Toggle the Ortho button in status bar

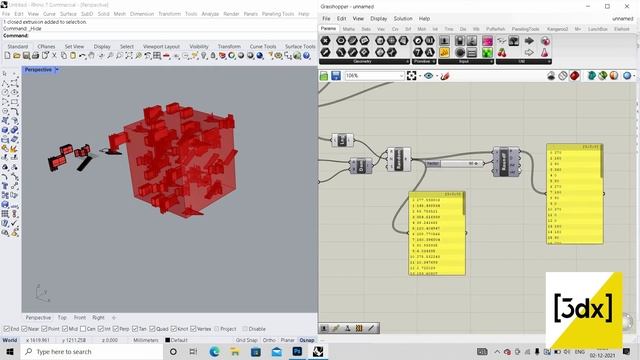[269, 340]
